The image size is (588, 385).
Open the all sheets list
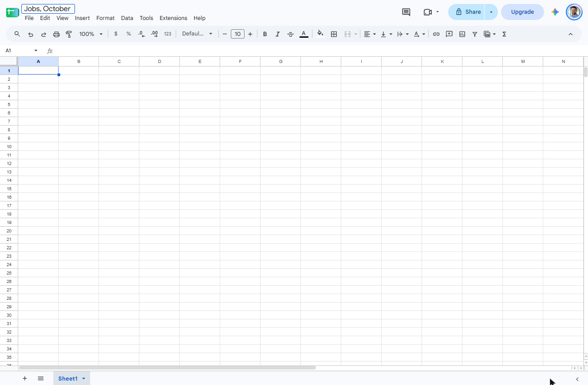tap(41, 378)
